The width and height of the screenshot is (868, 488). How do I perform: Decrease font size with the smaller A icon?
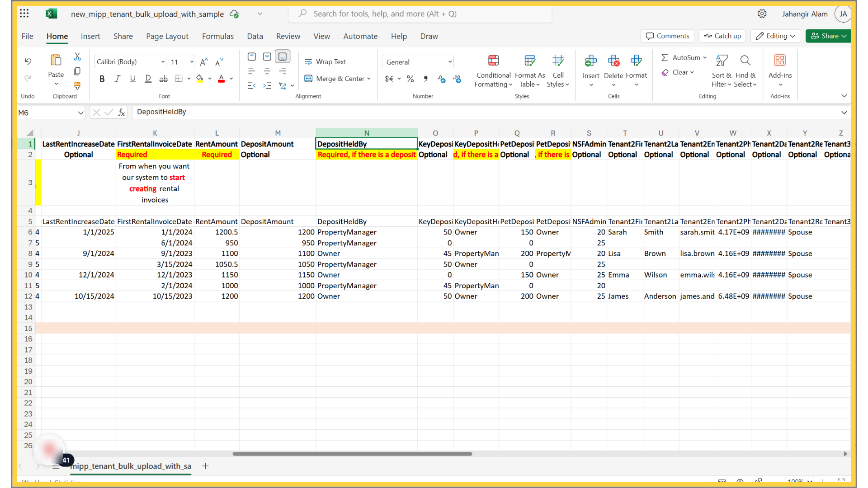[x=220, y=62]
